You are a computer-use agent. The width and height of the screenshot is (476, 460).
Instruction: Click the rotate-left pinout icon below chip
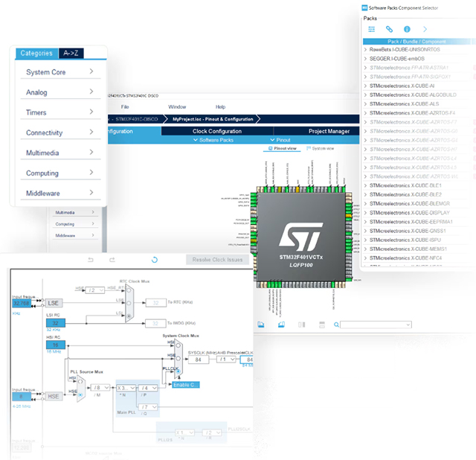click(x=261, y=325)
